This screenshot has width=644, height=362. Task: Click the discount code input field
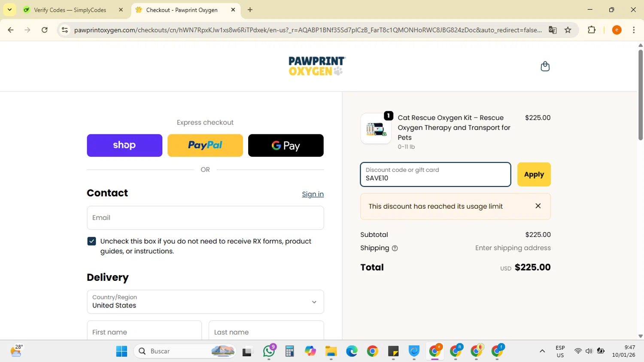coord(435,174)
